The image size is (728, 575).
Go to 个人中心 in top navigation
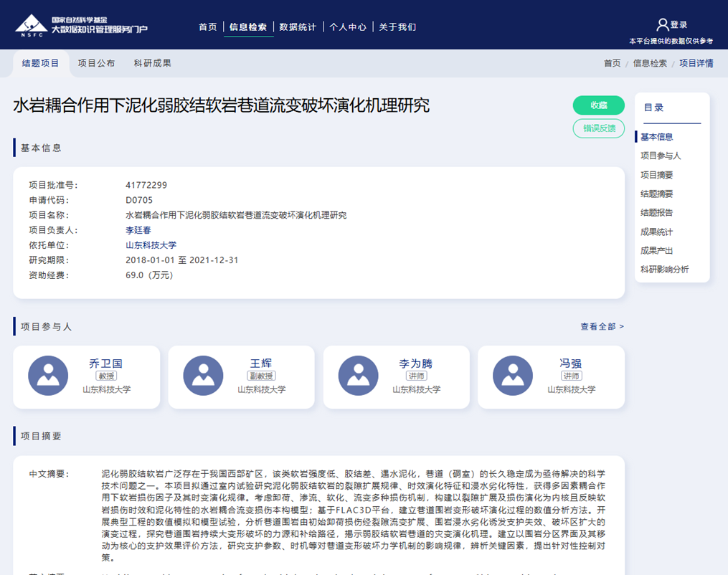click(x=348, y=27)
